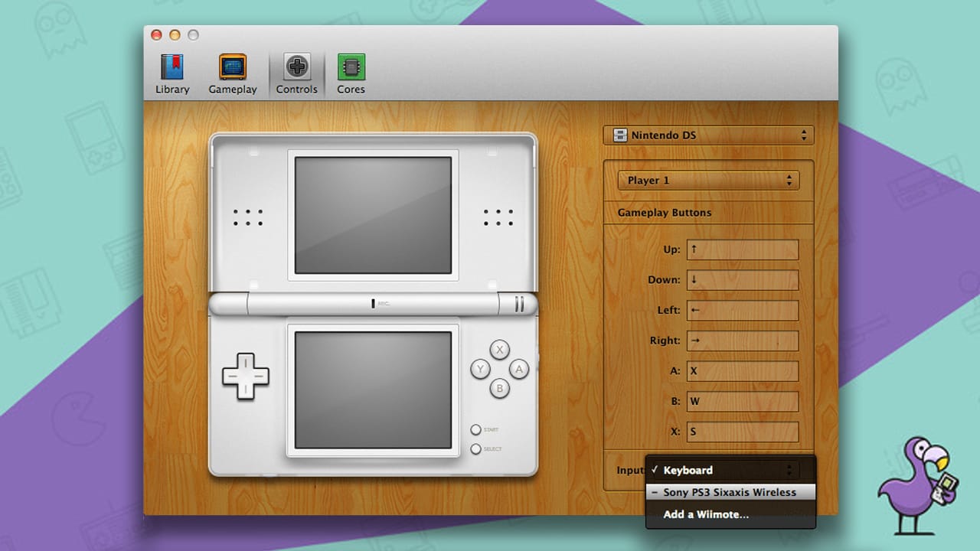This screenshot has height=551, width=980.
Task: Select Sony PS3 Sixaxis Wireless input
Action: [x=730, y=492]
